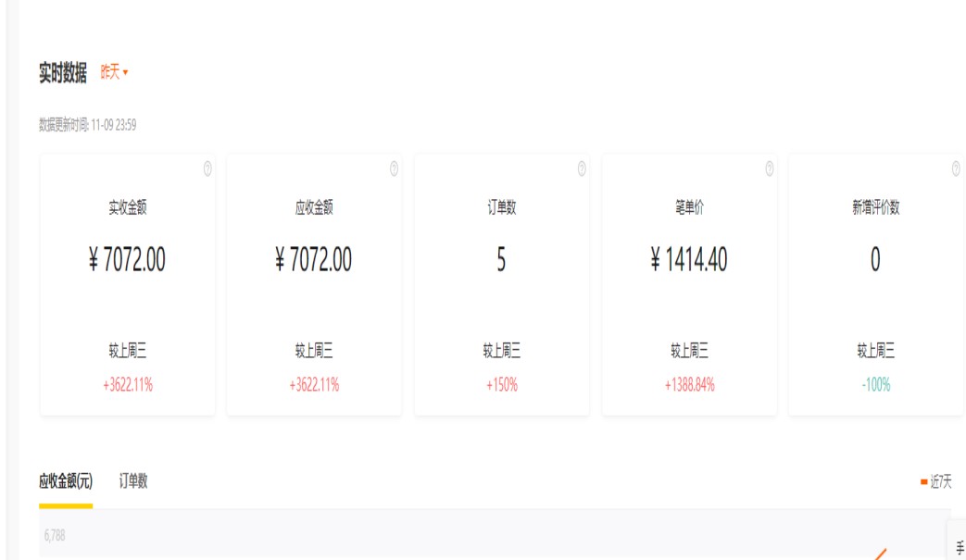Toggle the 近7天 orange legend swatch

[x=923, y=482]
